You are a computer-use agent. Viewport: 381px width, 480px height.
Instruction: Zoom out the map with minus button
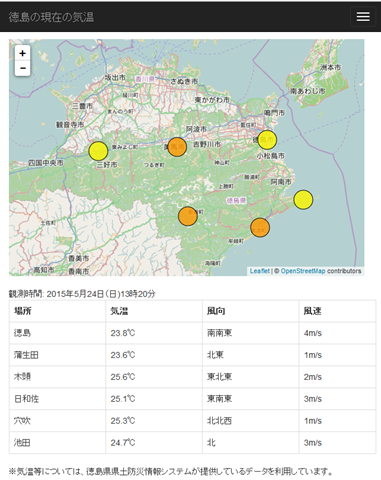coord(22,68)
